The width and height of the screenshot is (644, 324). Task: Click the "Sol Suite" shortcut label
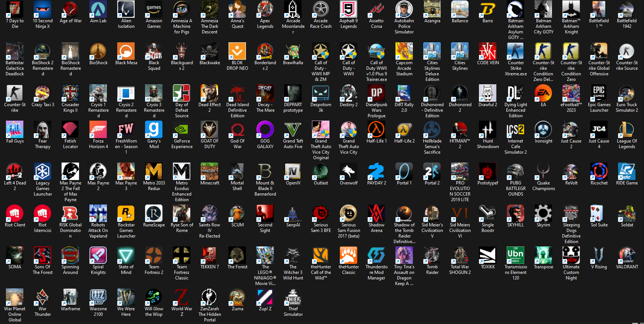(599, 225)
